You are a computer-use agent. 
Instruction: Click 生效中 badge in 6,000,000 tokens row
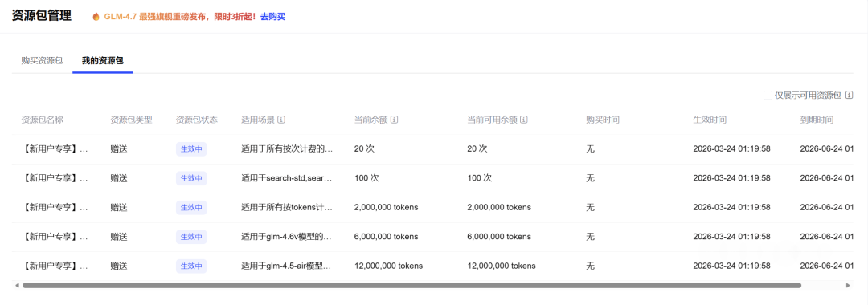pyautogui.click(x=191, y=237)
